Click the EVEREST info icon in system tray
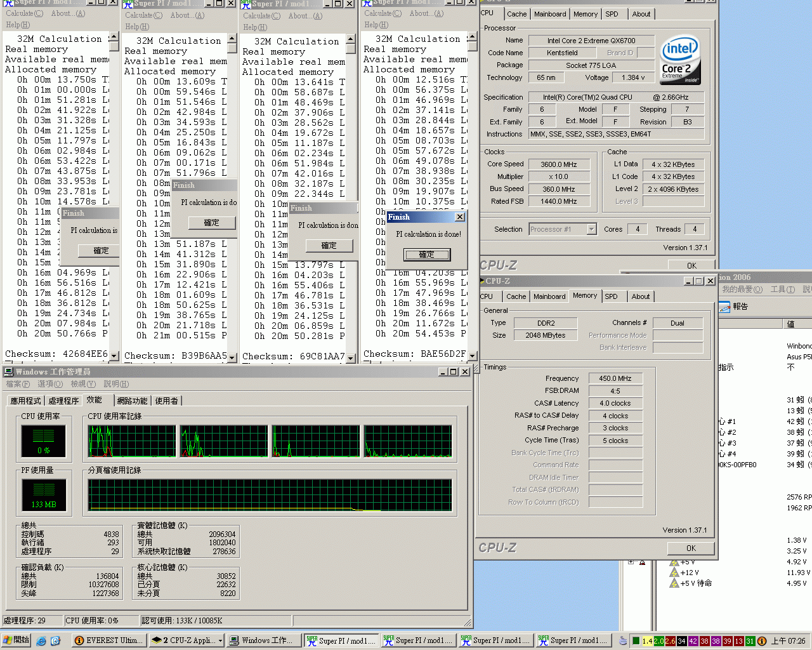This screenshot has height=650, width=812. (762, 641)
